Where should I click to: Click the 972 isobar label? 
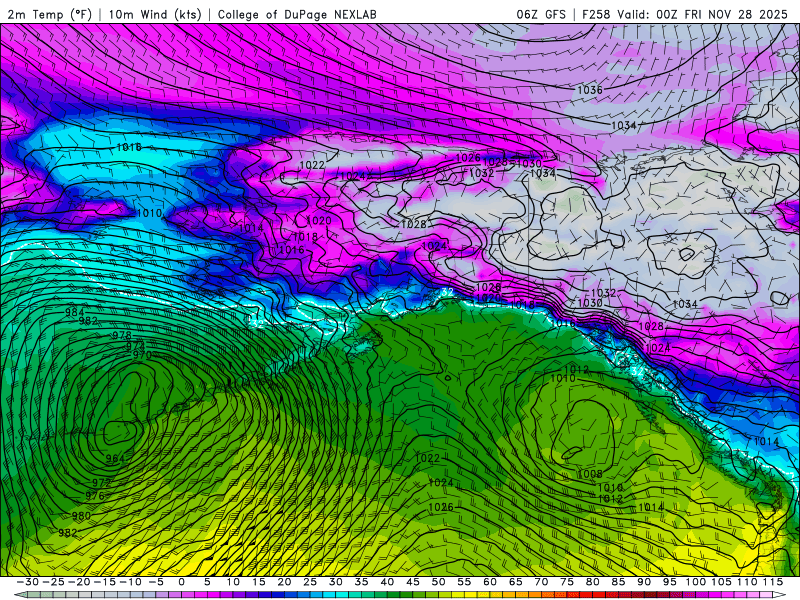pos(102,483)
